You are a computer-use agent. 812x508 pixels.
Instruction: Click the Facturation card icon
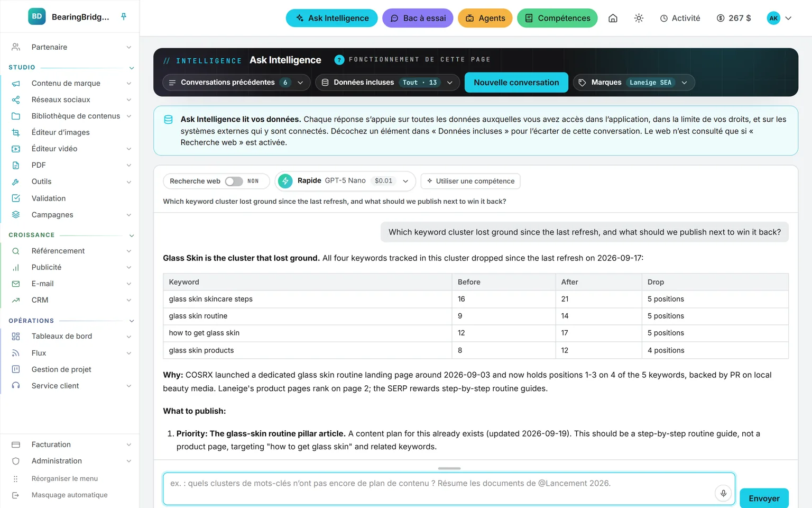pyautogui.click(x=16, y=444)
